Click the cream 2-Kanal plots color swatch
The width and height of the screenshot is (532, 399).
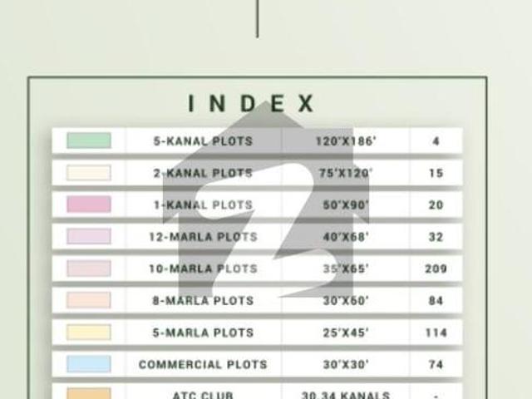pyautogui.click(x=88, y=173)
